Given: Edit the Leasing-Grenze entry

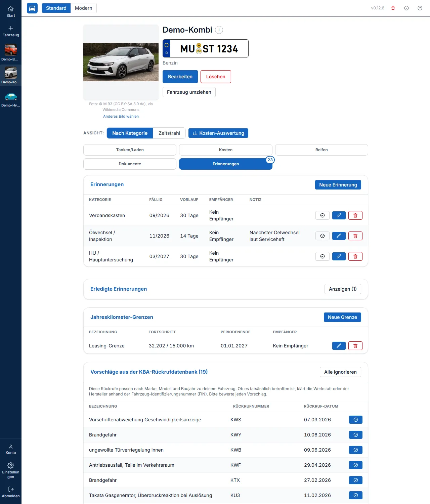Looking at the screenshot, I should click(x=339, y=346).
